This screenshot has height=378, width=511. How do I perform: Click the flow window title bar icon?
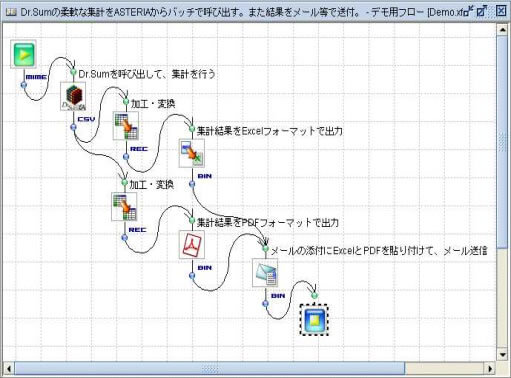(11, 12)
